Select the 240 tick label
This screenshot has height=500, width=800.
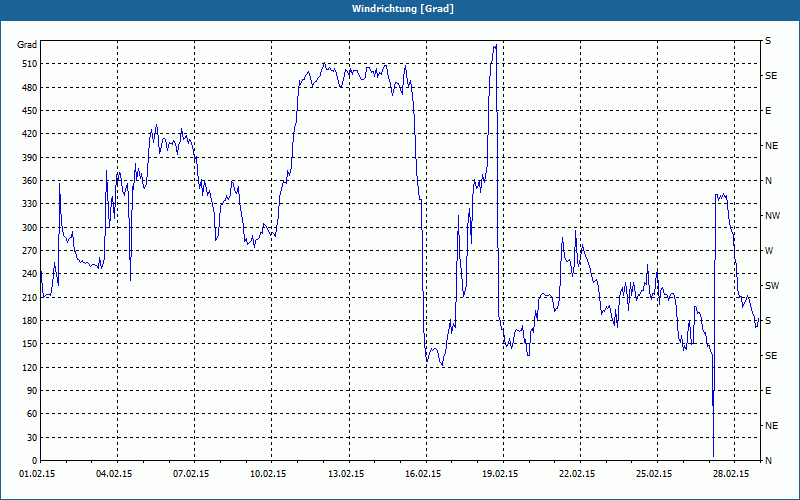click(30, 273)
